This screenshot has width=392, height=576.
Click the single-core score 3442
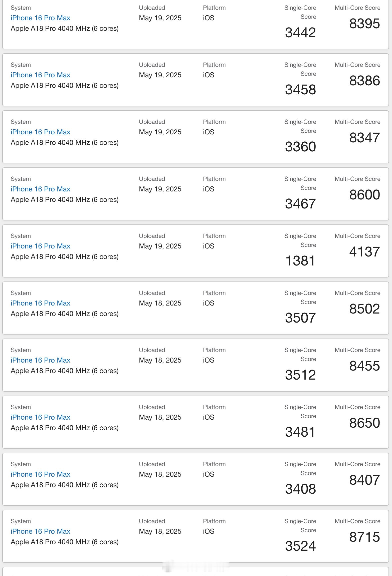point(300,33)
